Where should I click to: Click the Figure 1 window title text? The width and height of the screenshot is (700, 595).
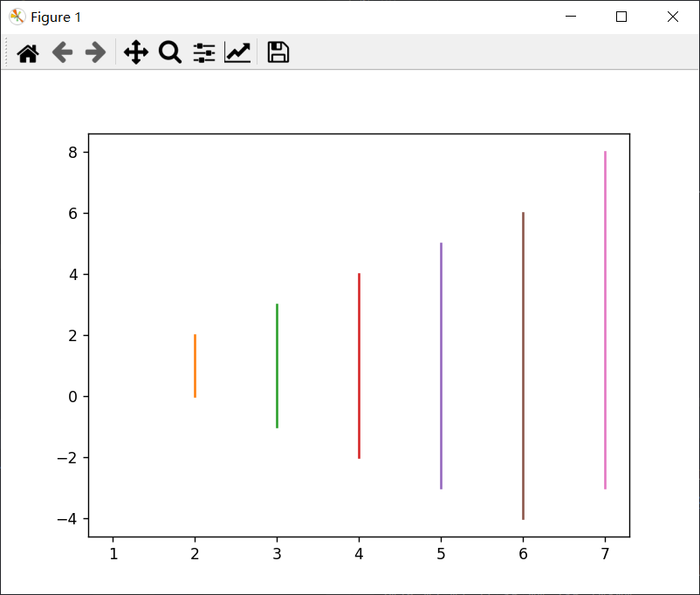point(56,17)
